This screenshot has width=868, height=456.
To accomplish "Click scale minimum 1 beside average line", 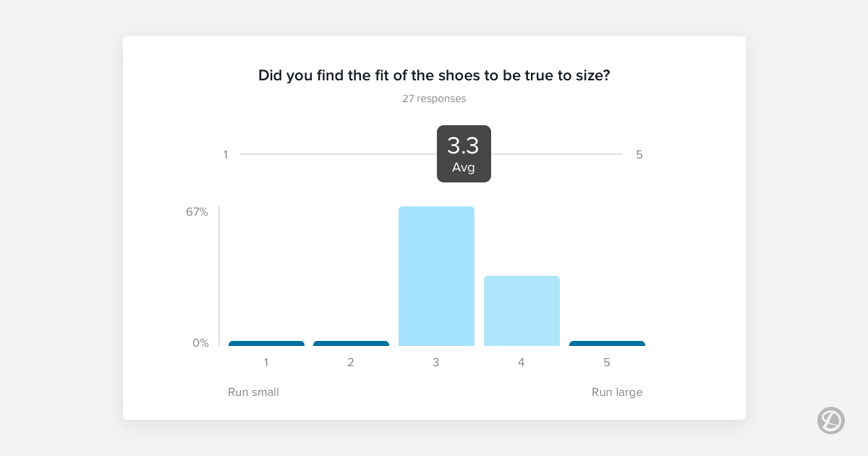I will click(225, 155).
